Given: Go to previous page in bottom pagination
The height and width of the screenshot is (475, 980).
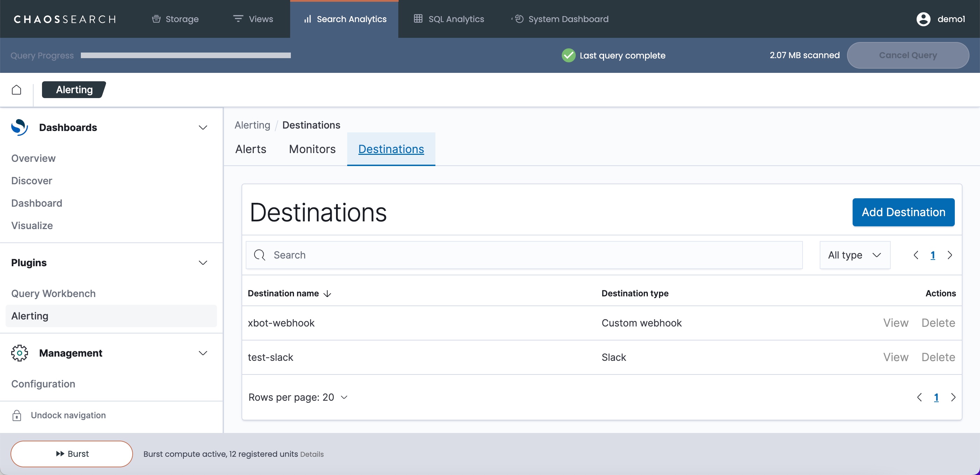Looking at the screenshot, I should click(x=919, y=397).
